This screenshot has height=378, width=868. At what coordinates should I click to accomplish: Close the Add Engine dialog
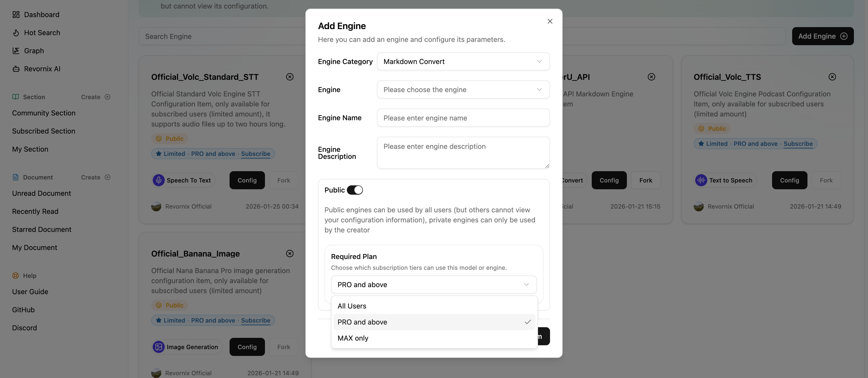pos(550,21)
